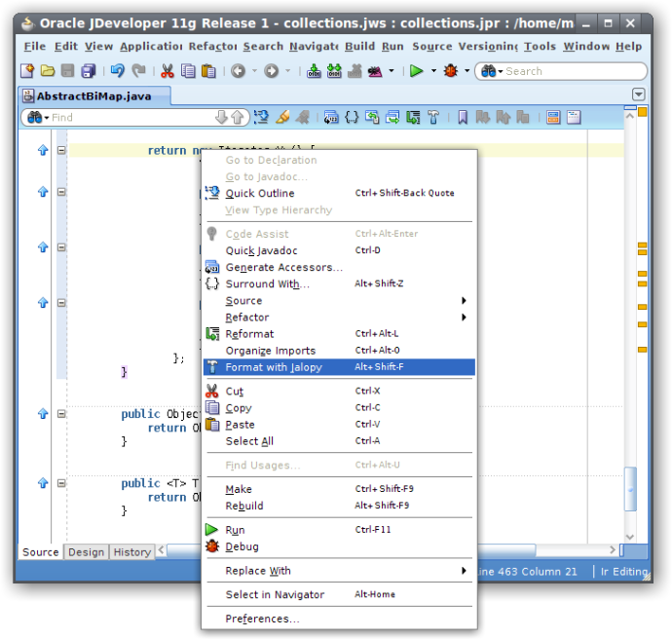This screenshot has height=639, width=672.
Task: Open the Versioning menu
Action: pos(488,47)
